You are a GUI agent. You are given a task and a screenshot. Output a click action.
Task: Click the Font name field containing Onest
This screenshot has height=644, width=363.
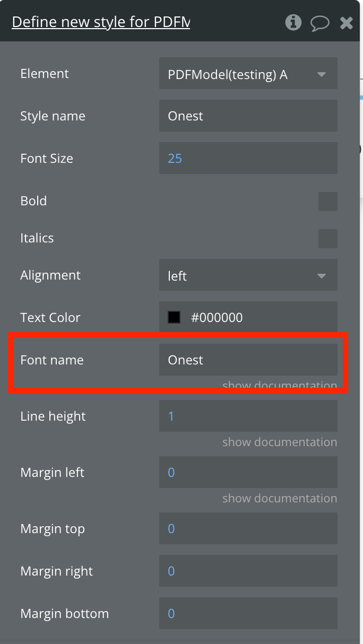tap(248, 360)
